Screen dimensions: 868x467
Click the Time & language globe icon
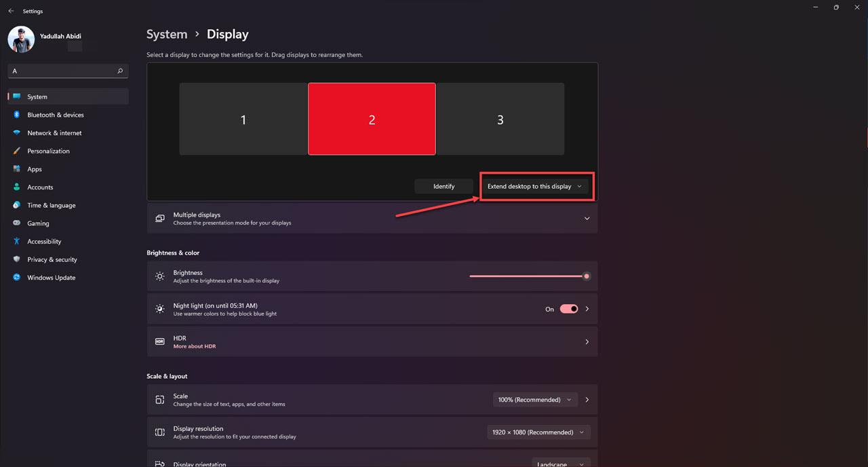(17, 205)
